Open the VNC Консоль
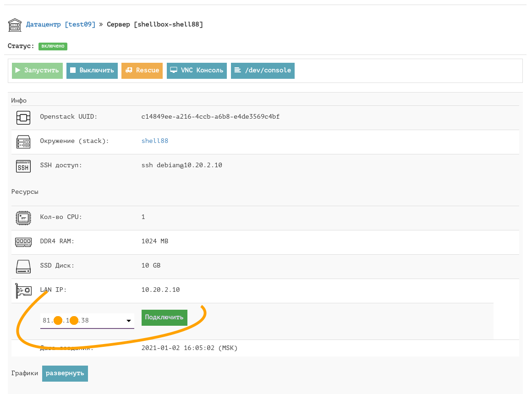This screenshot has width=532, height=394. click(197, 71)
